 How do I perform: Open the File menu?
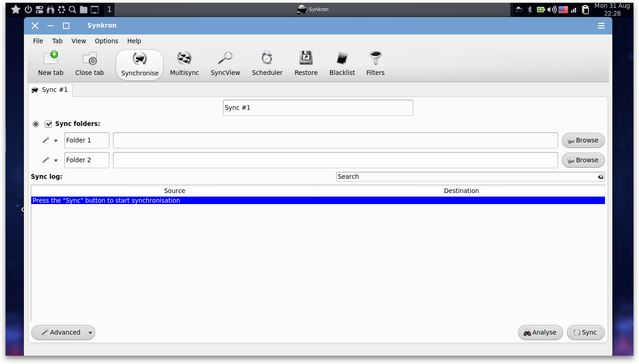38,41
